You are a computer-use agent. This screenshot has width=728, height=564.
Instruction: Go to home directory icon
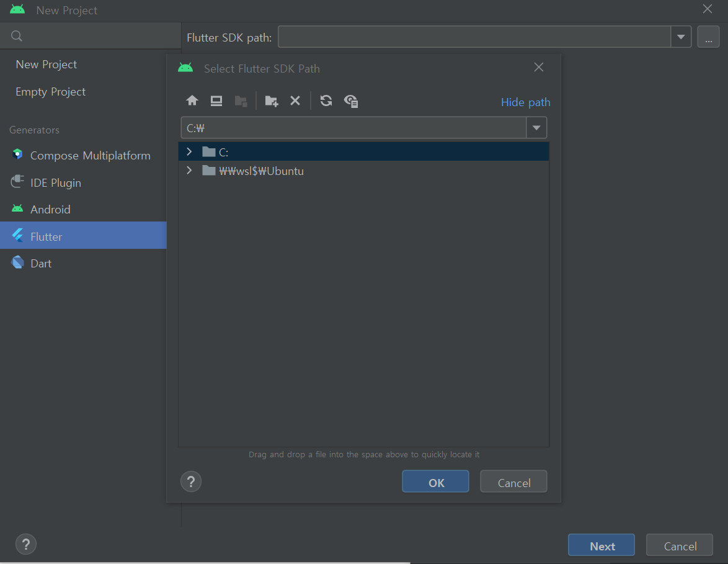192,101
